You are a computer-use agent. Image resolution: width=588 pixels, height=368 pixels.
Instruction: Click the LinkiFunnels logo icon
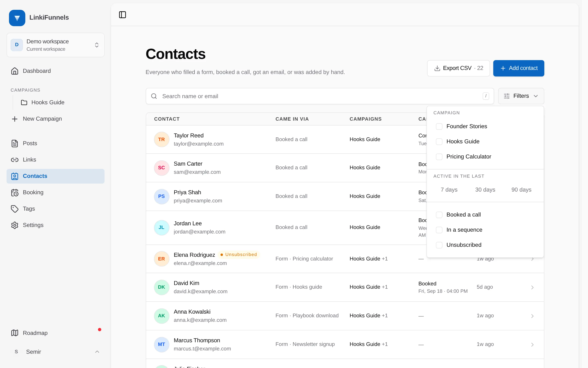[17, 18]
